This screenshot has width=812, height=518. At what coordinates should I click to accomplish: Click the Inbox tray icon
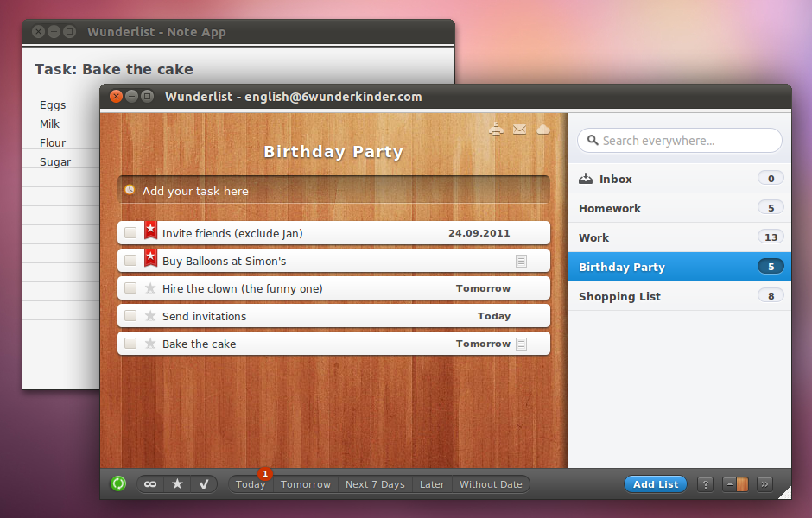click(x=586, y=179)
